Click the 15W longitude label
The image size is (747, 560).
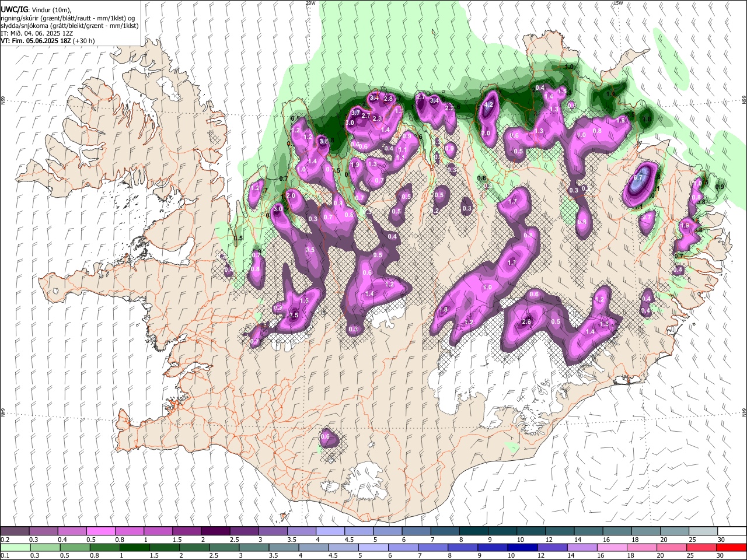pyautogui.click(x=618, y=3)
